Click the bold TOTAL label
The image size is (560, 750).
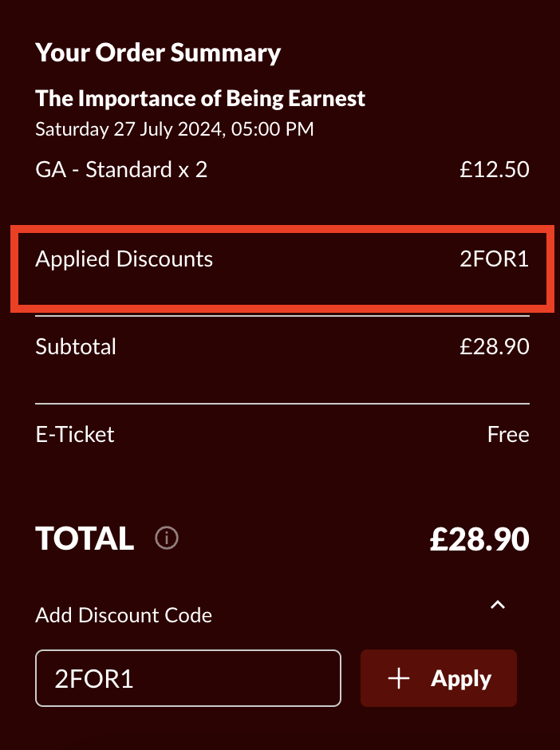pos(85,539)
